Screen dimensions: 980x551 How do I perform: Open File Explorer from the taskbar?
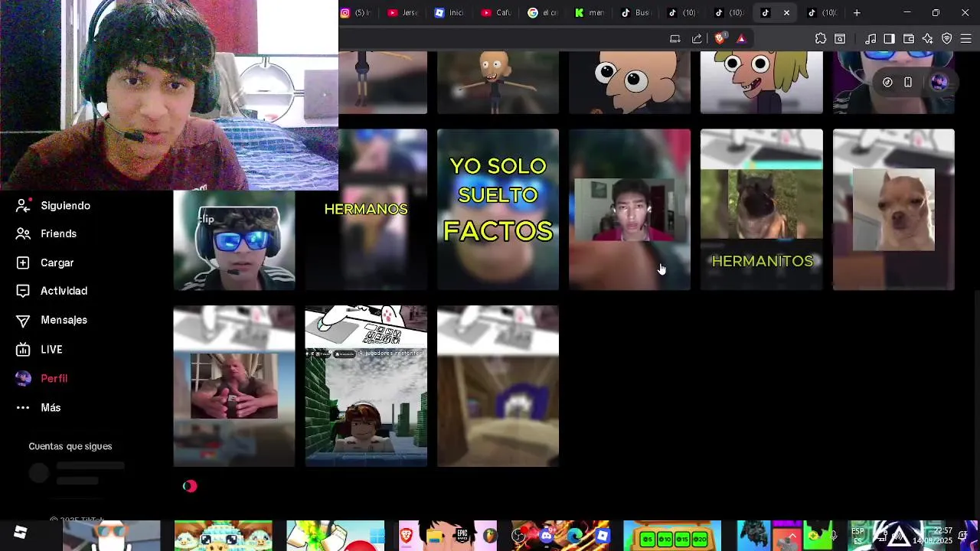click(x=434, y=536)
